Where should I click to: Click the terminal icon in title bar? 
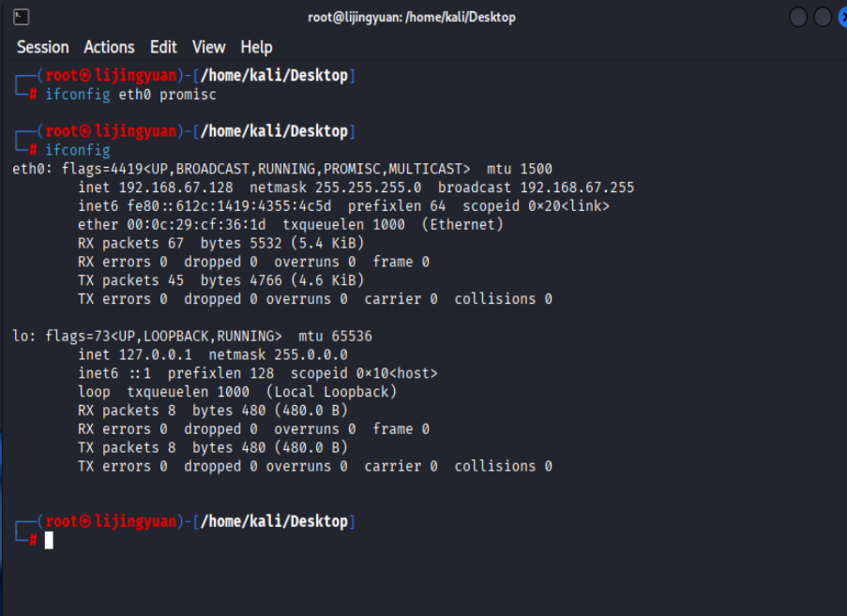coord(21,17)
